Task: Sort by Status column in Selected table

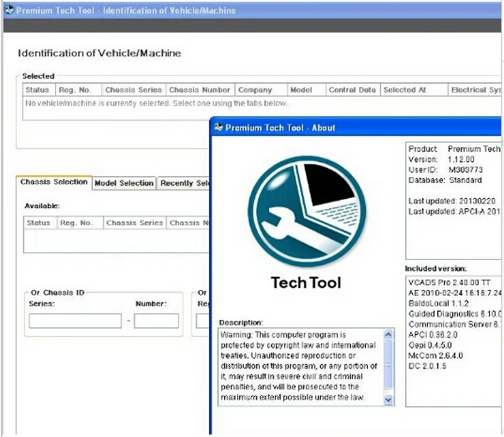Action: (x=38, y=89)
